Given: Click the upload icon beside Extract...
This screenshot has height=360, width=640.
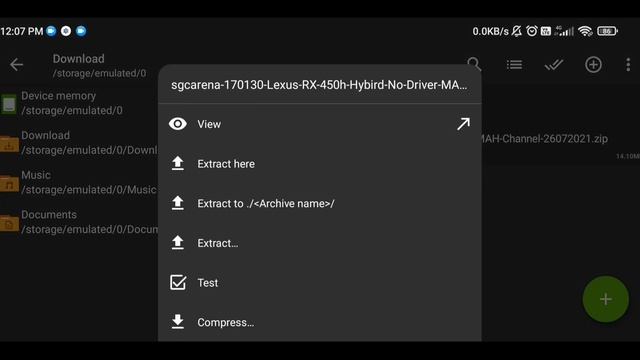Looking at the screenshot, I should tap(178, 242).
